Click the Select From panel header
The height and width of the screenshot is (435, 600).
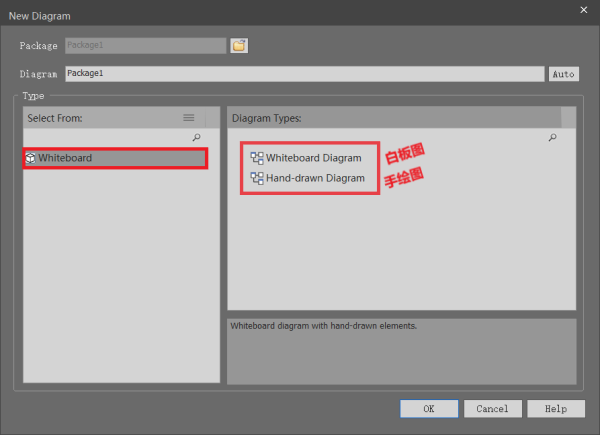tap(100, 118)
